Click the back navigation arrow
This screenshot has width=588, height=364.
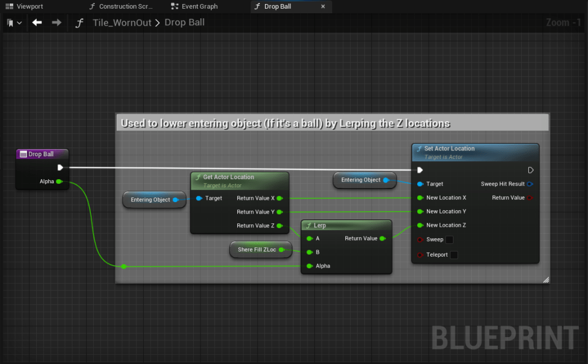(x=37, y=22)
